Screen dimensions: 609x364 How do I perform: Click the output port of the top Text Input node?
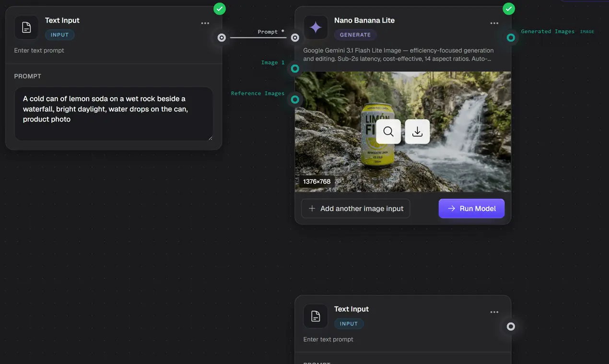pos(222,37)
